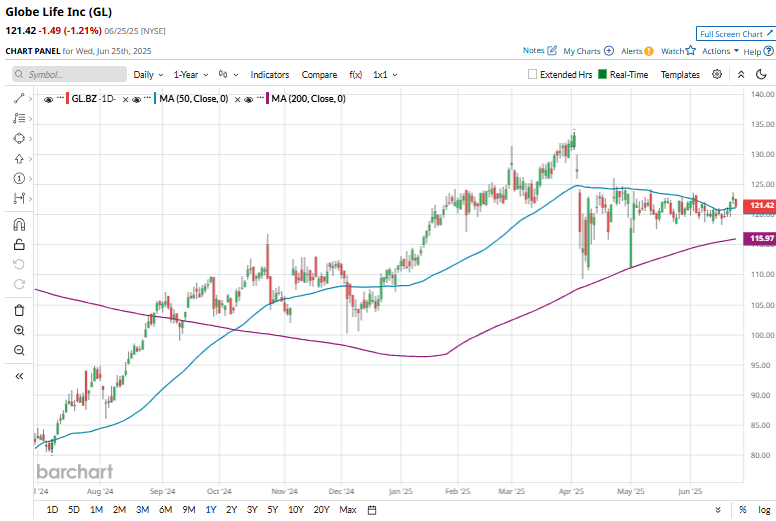Viewport: 776px width, 521px height.
Task: Delete drawings with the trash icon
Action: click(x=19, y=310)
